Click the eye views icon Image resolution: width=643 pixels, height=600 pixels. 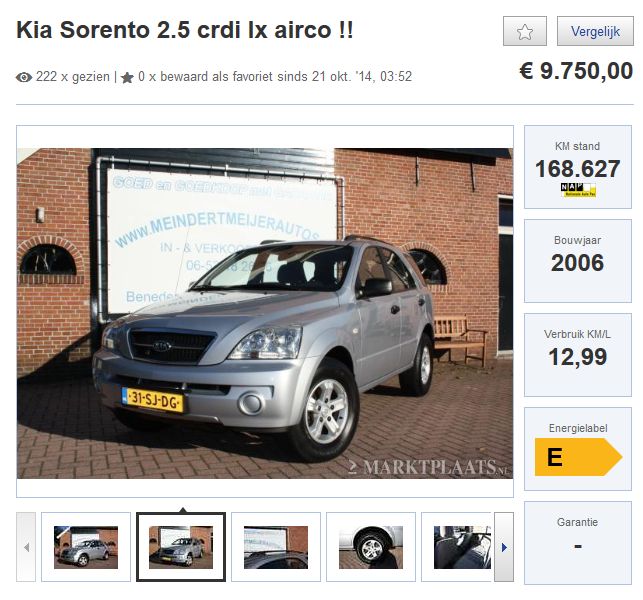pyautogui.click(x=24, y=77)
